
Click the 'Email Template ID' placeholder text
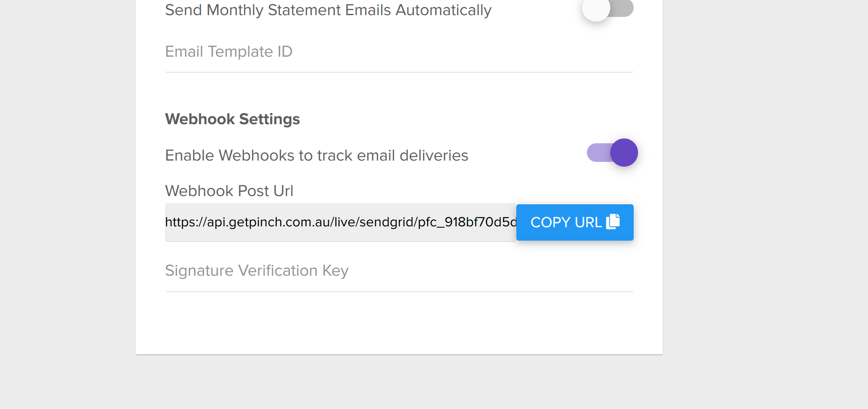point(229,52)
